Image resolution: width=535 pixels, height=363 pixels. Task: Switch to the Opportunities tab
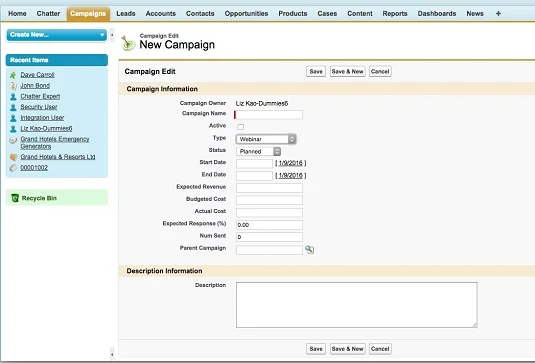(246, 14)
